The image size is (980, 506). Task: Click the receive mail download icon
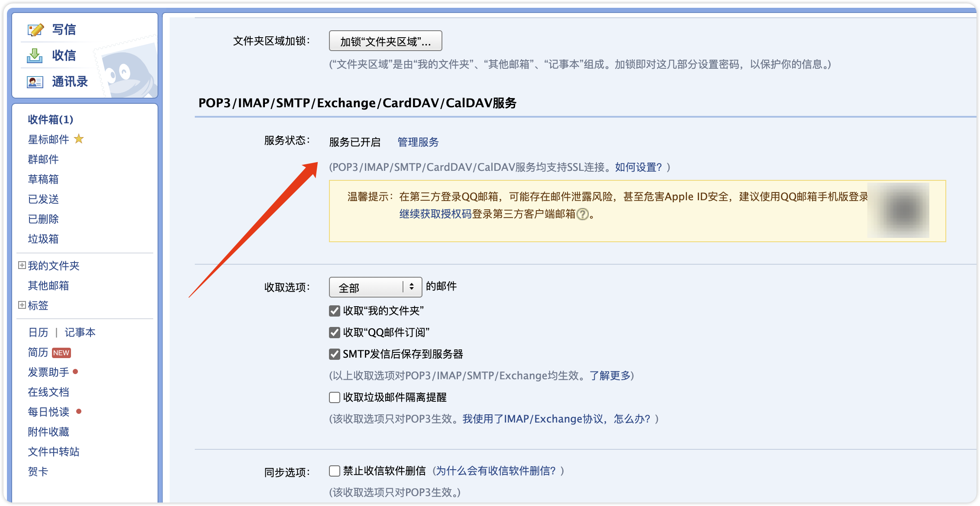point(35,56)
